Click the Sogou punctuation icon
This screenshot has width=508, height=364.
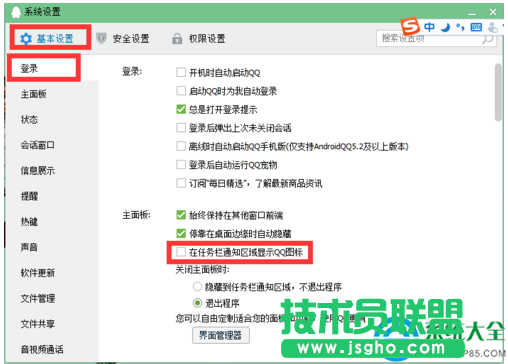[x=460, y=27]
